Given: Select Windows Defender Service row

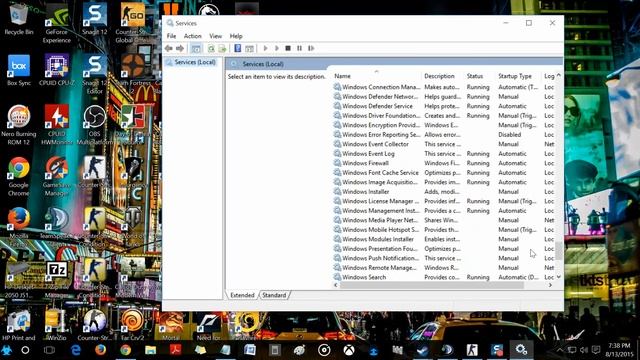Looking at the screenshot, I should tap(444, 106).
